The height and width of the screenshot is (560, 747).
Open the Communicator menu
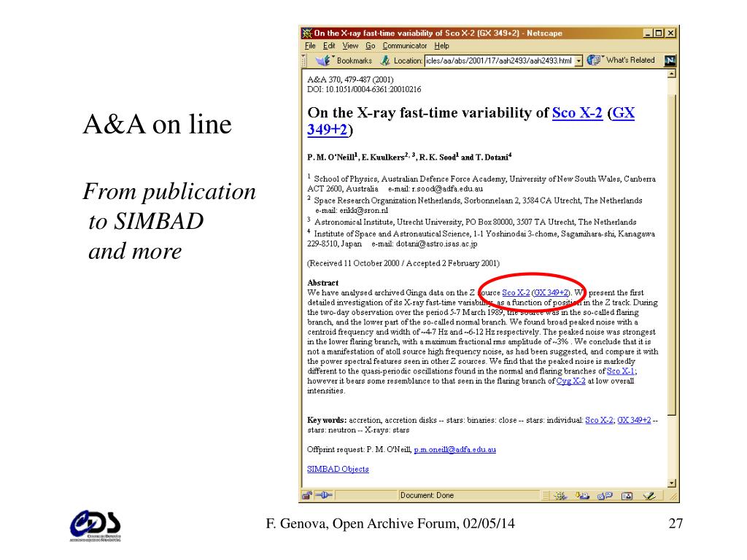click(x=404, y=46)
